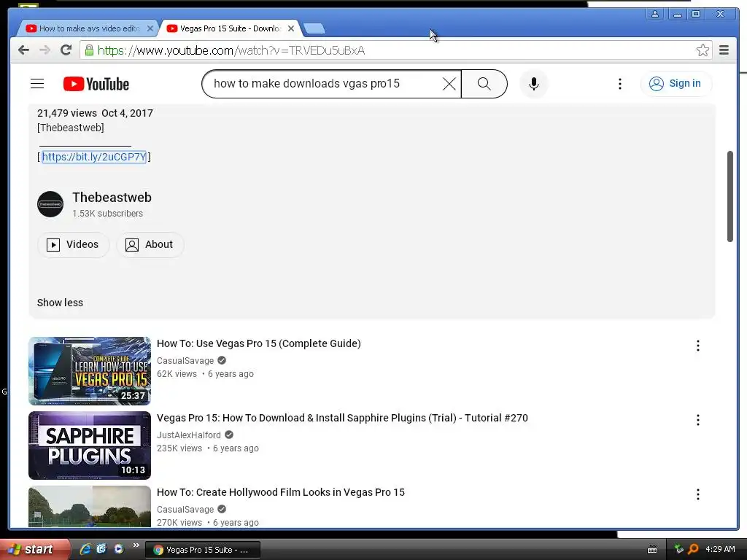Click the browser forward arrow
The image size is (747, 560).
[x=44, y=50]
